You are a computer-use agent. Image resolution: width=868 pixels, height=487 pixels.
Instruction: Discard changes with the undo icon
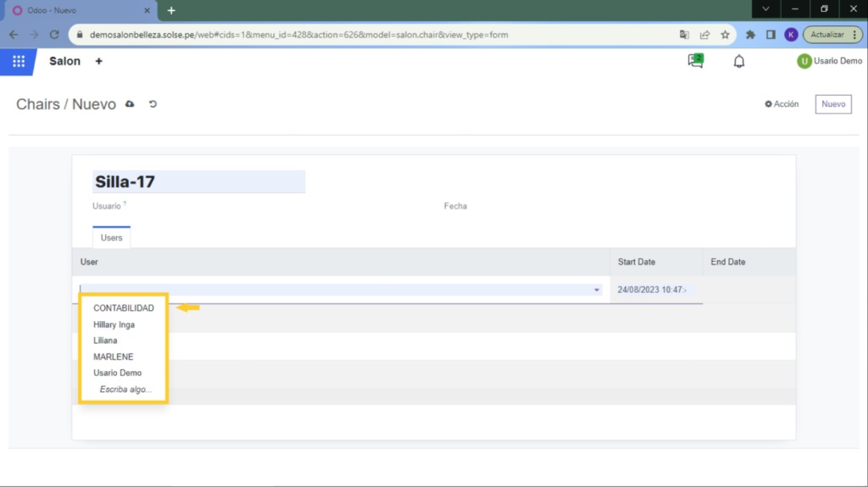[153, 104]
